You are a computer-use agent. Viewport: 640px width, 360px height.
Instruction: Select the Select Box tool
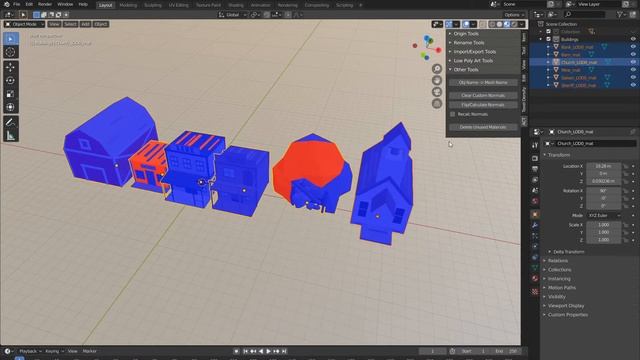tap(11, 39)
